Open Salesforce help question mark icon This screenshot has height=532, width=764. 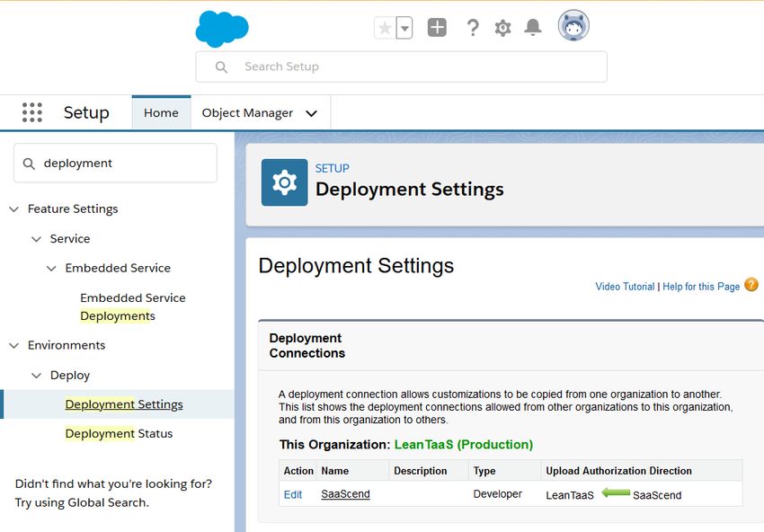click(x=472, y=28)
